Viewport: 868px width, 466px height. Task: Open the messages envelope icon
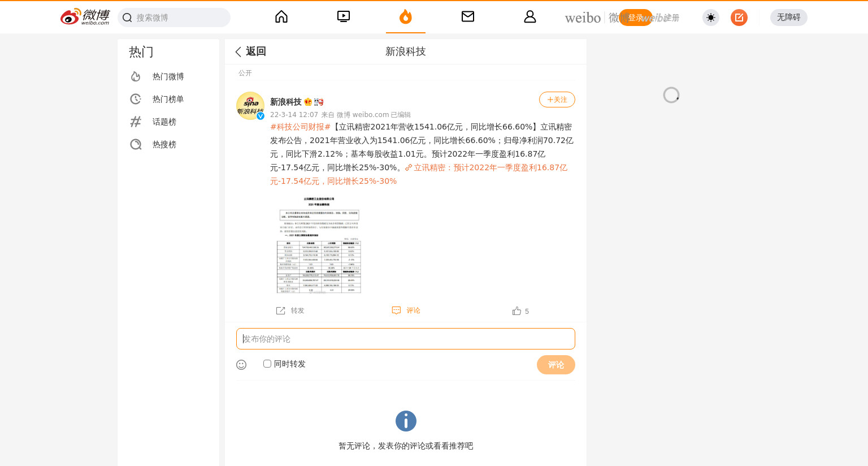[468, 16]
